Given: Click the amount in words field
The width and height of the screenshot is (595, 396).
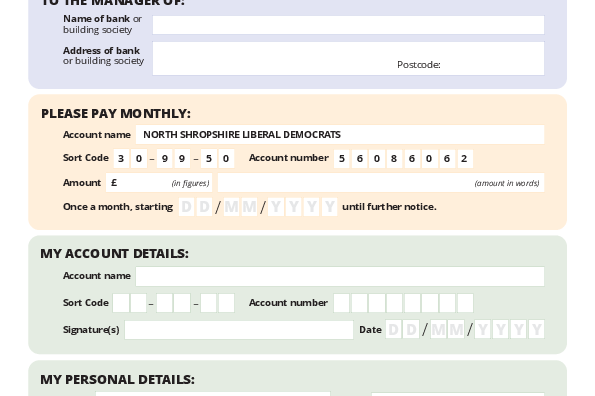Looking at the screenshot, I should (x=381, y=183).
